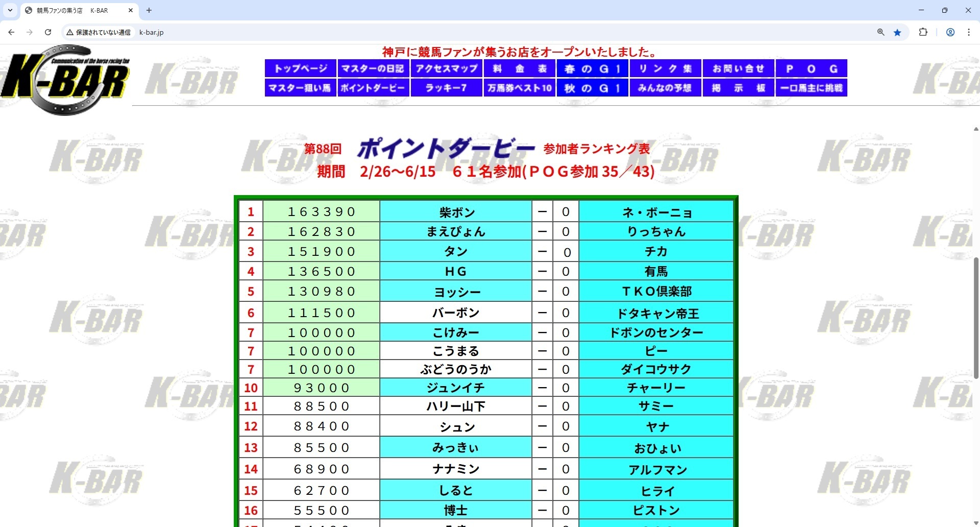Screen dimensions: 980x527
Task: Open the 春のG1 menu button
Action: tap(592, 68)
